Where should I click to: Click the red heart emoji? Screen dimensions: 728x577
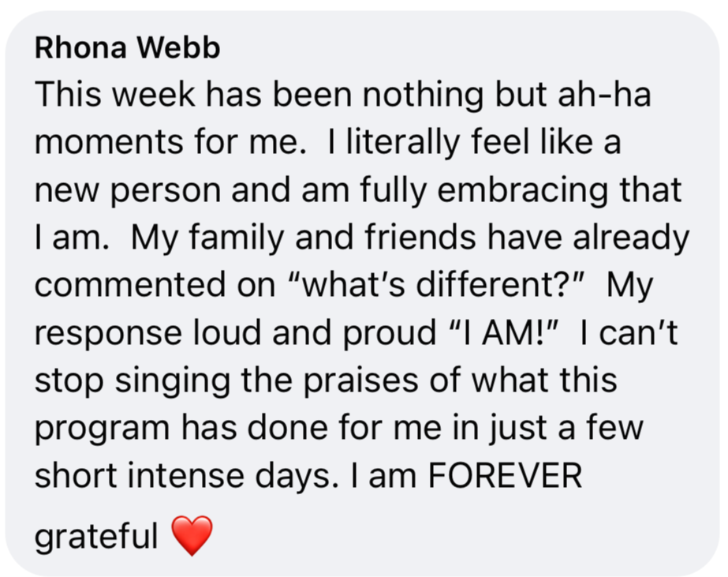coord(192,536)
